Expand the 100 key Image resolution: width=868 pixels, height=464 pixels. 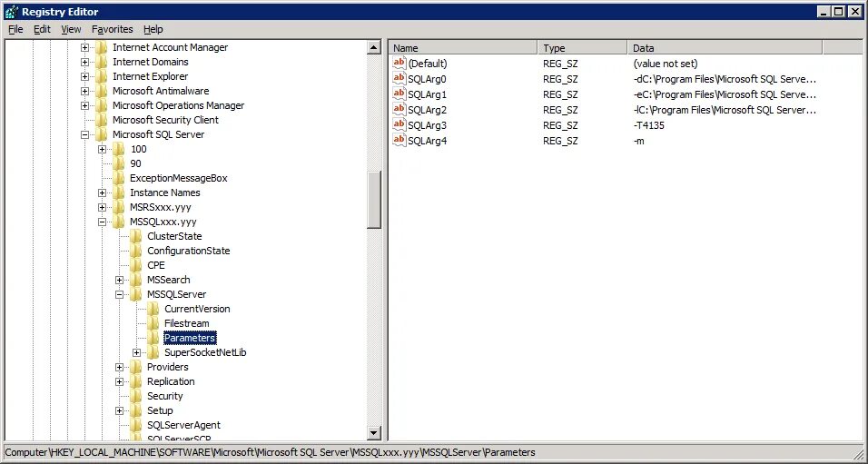click(102, 149)
